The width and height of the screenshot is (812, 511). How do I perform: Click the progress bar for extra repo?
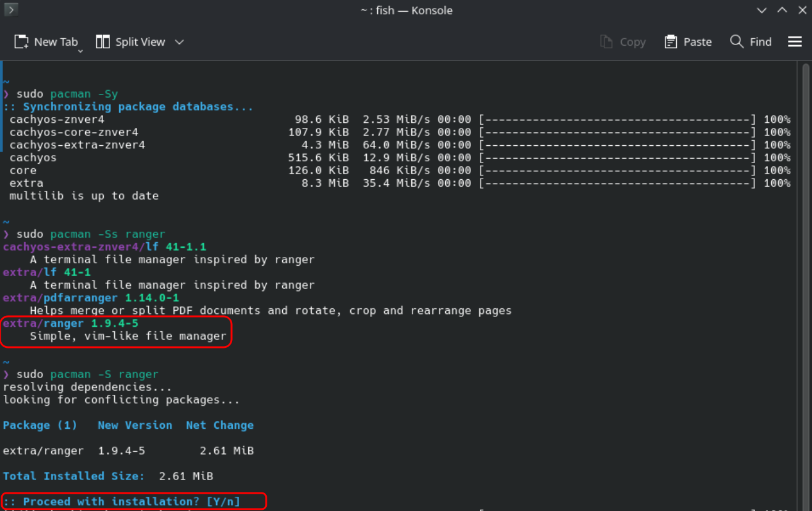coord(617,184)
